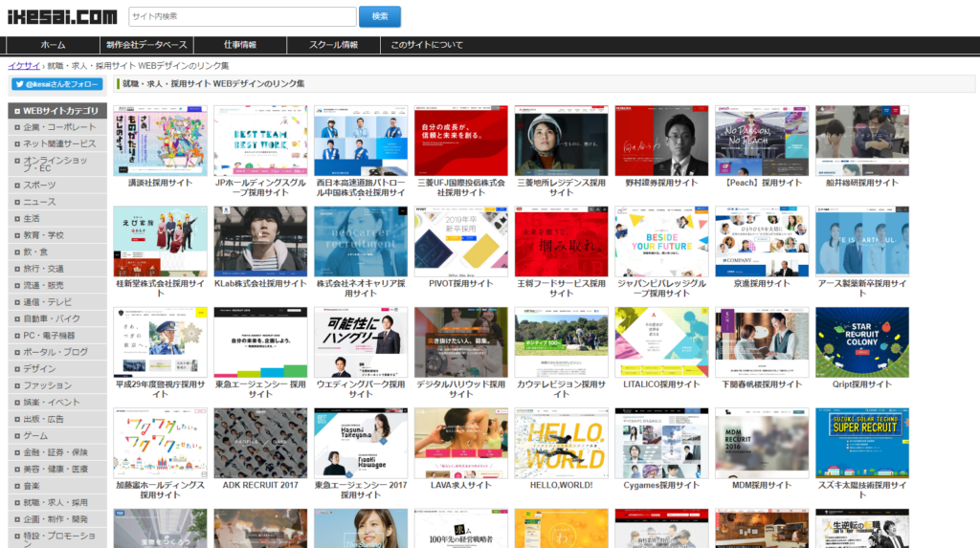Go to the 仕事情報 navigation tab

coord(240,45)
